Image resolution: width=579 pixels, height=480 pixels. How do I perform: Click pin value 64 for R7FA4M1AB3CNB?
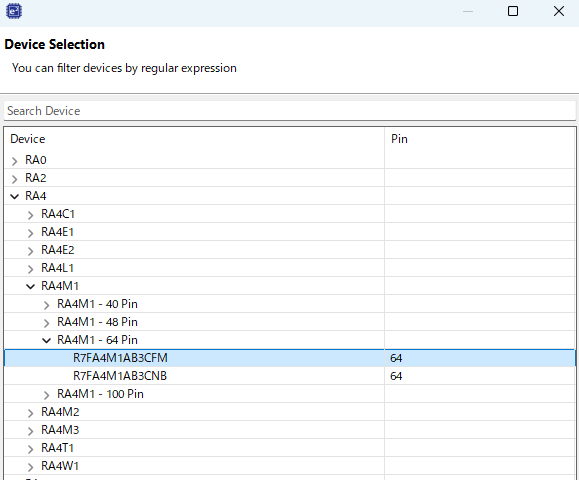tap(396, 376)
